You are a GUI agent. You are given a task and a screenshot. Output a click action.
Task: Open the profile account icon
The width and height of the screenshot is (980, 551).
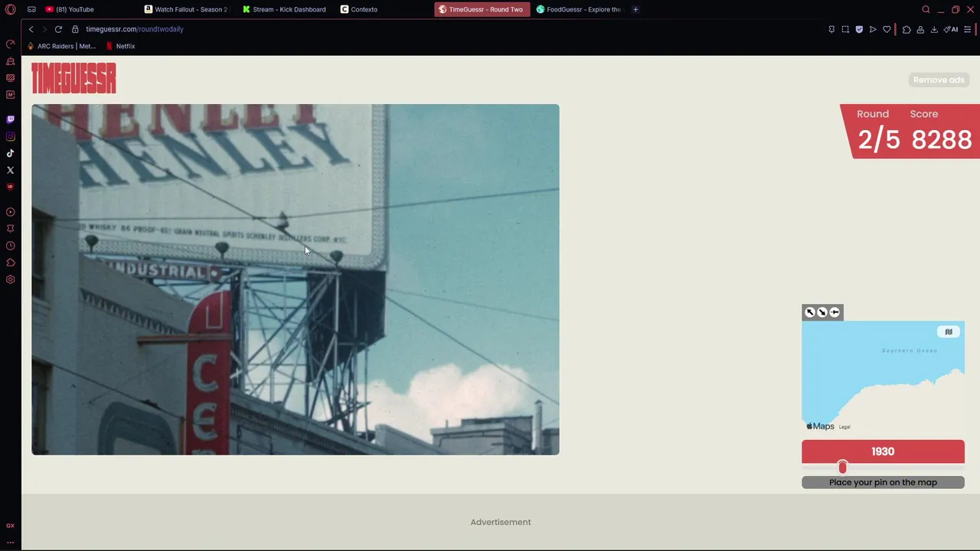click(920, 29)
